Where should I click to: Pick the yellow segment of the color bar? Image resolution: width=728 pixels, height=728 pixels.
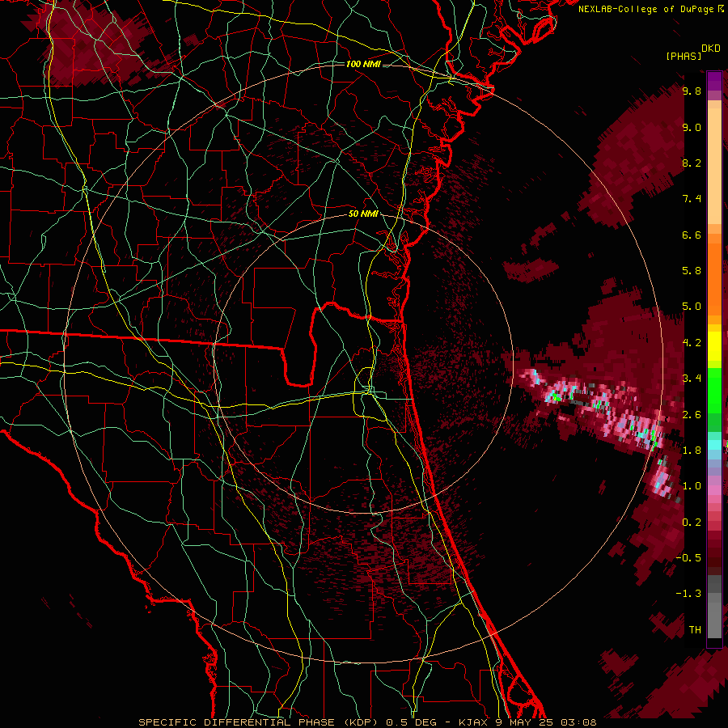(x=714, y=346)
